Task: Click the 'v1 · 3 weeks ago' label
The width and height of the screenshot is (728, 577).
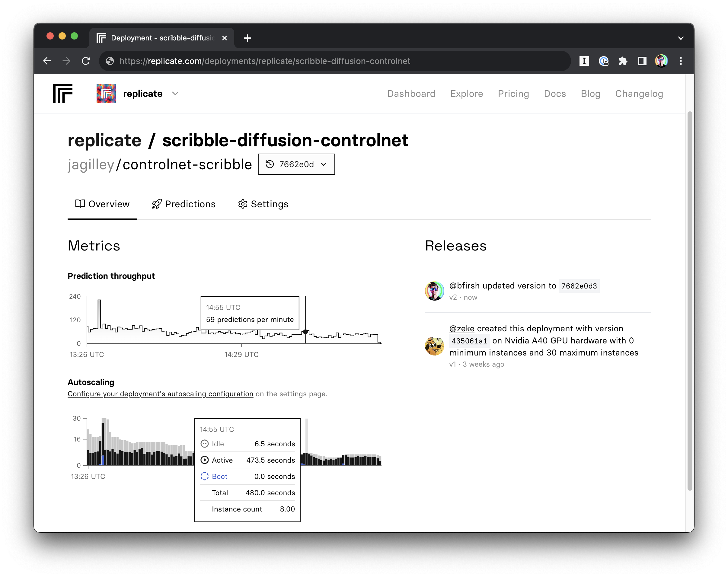Action: point(477,364)
